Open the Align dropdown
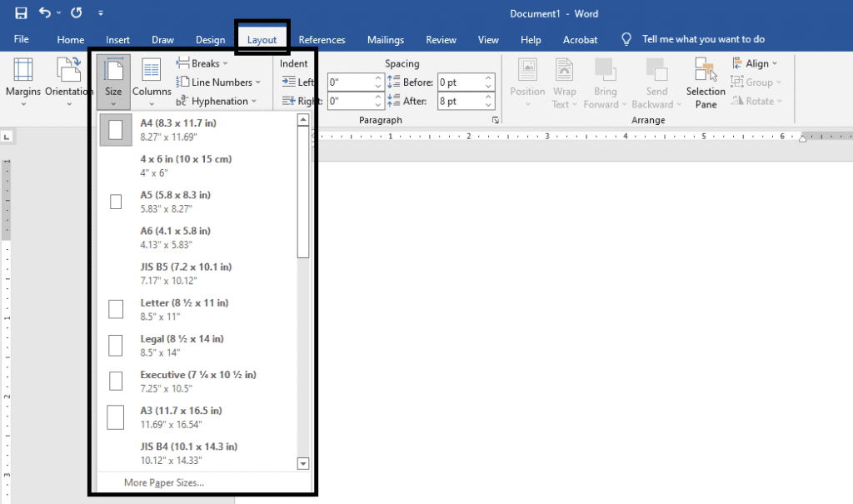This screenshot has height=504, width=853. [755, 63]
